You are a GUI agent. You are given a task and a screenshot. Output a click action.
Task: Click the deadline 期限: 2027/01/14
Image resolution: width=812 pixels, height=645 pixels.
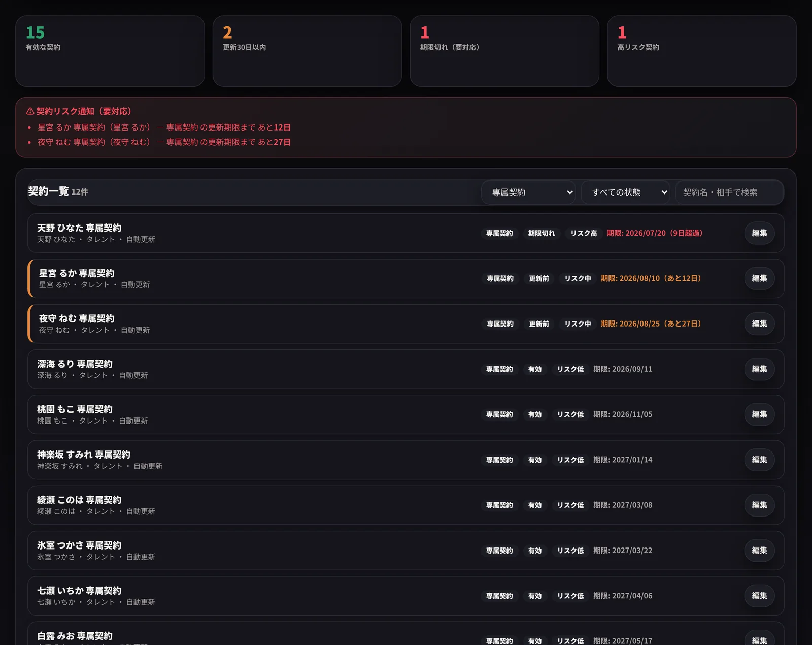(623, 460)
